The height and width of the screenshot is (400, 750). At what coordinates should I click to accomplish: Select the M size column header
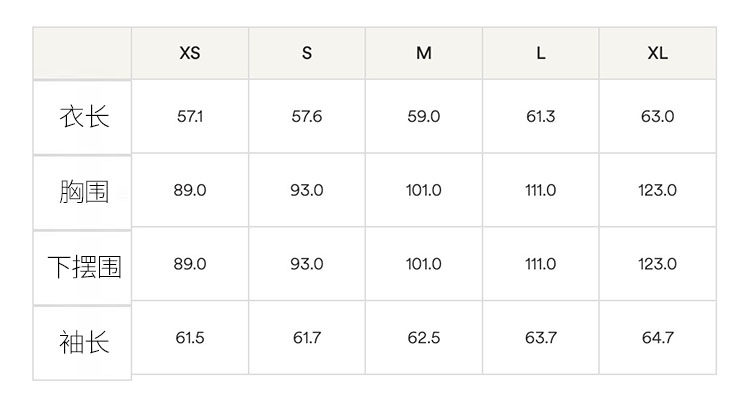pos(424,54)
